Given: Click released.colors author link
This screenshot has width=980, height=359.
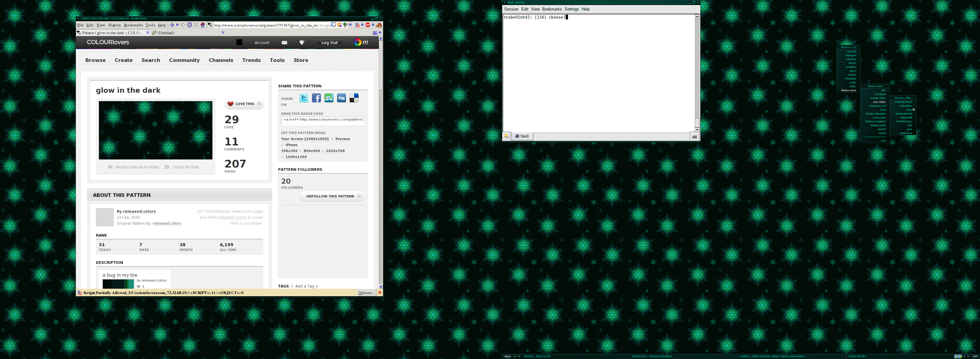Looking at the screenshot, I should 139,211.
